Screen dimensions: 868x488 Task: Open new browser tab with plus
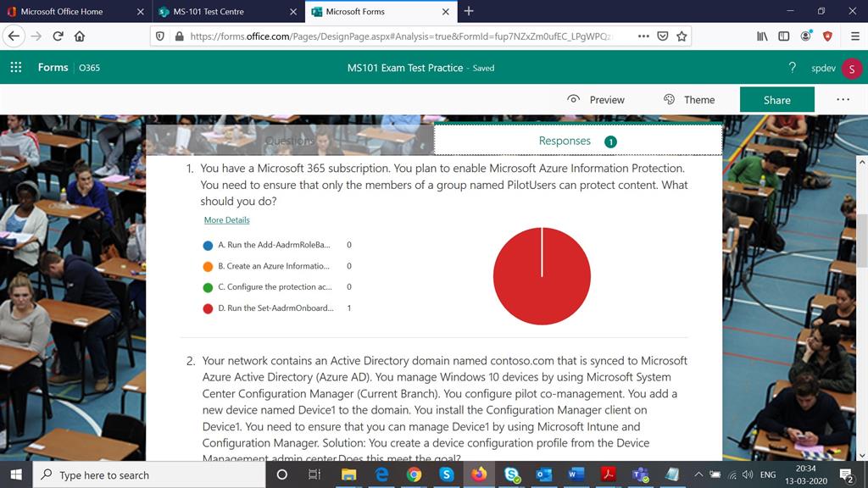click(469, 11)
